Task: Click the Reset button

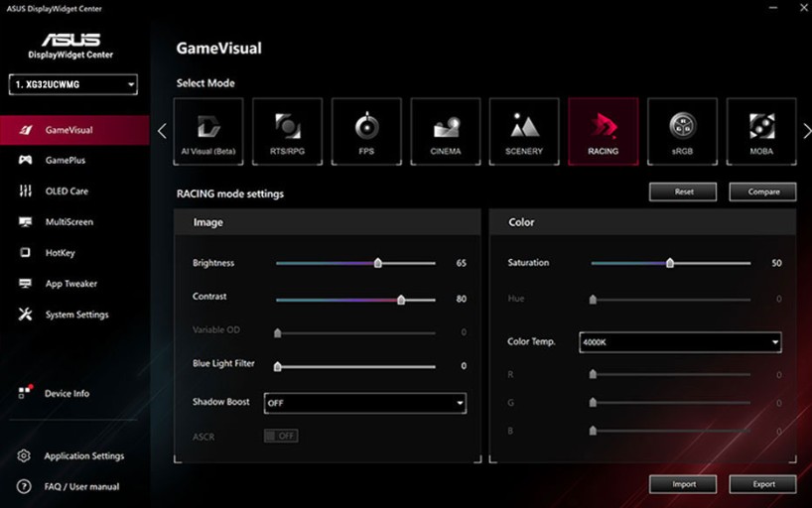Action: click(683, 191)
